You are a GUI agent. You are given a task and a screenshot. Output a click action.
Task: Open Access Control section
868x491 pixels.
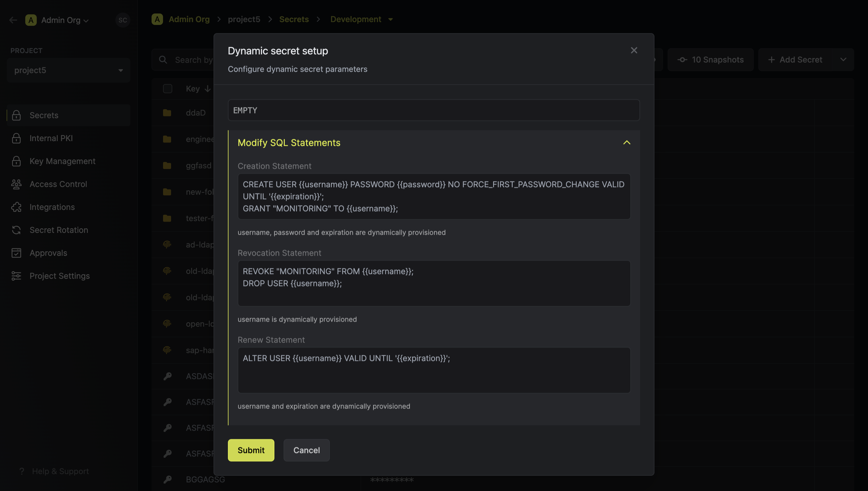coord(69,184)
